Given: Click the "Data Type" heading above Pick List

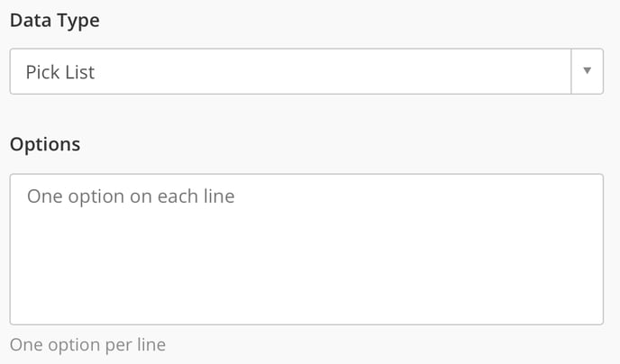Looking at the screenshot, I should [x=54, y=21].
